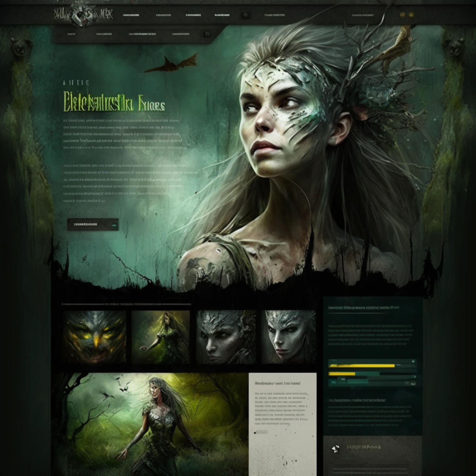Click the small teal arrow on the hero button
The width and height of the screenshot is (476, 476).
coord(114,225)
